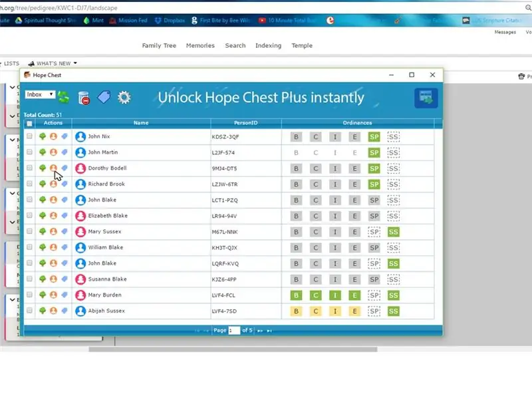Click the browser search magnifier icon
Viewport: 532px width, 399px height.
pos(528,7)
